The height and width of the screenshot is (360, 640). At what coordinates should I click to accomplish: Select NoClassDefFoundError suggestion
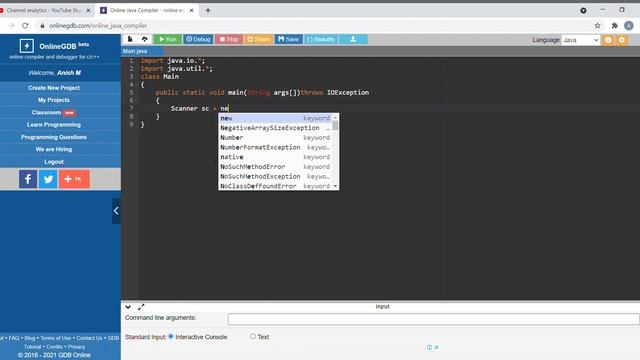click(275, 186)
